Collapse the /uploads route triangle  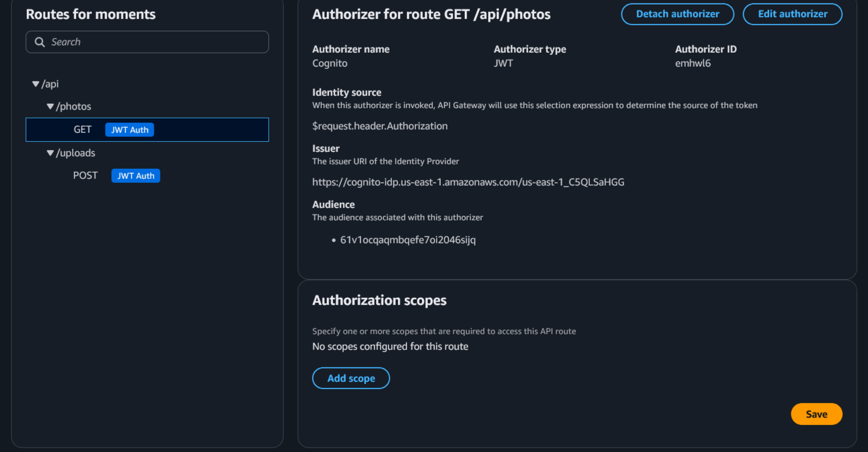50,153
